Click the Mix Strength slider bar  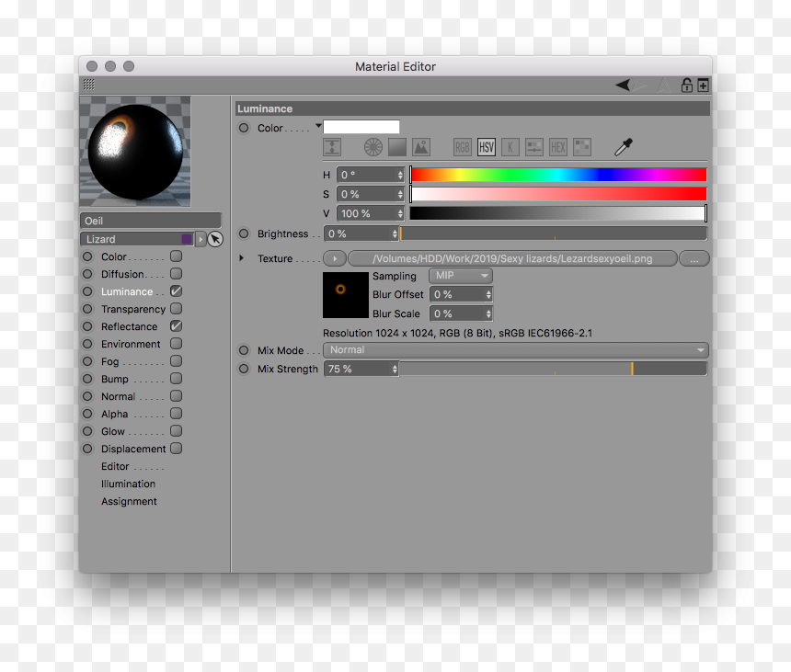click(x=554, y=369)
